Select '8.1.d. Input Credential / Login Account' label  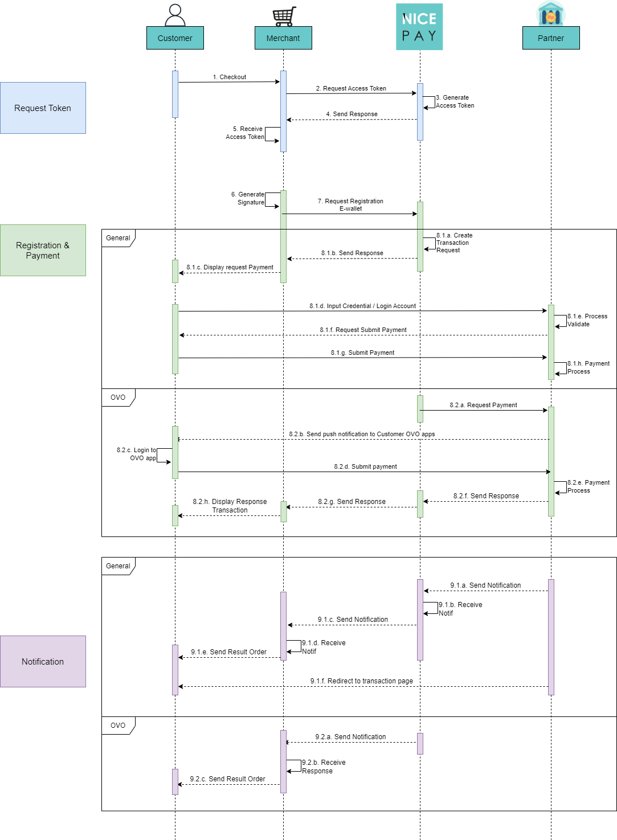click(x=362, y=306)
